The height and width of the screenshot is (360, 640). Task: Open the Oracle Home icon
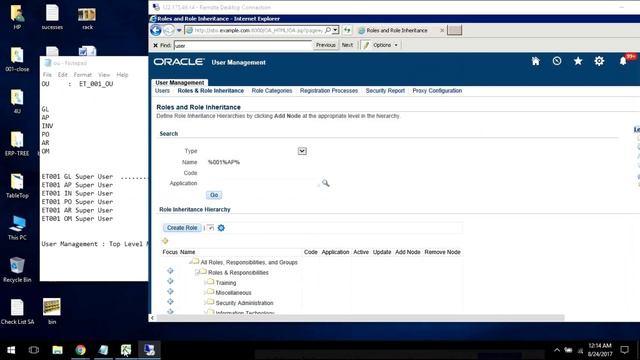point(536,61)
